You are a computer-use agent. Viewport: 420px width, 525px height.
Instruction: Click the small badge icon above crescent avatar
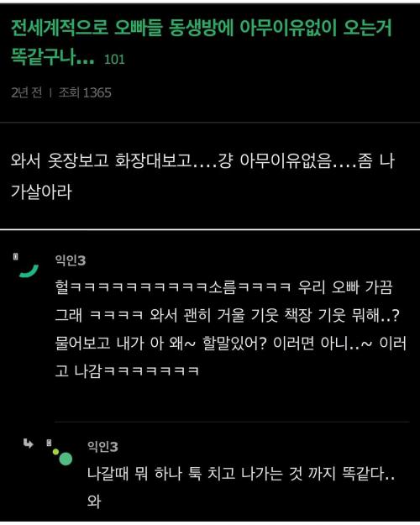15,257
